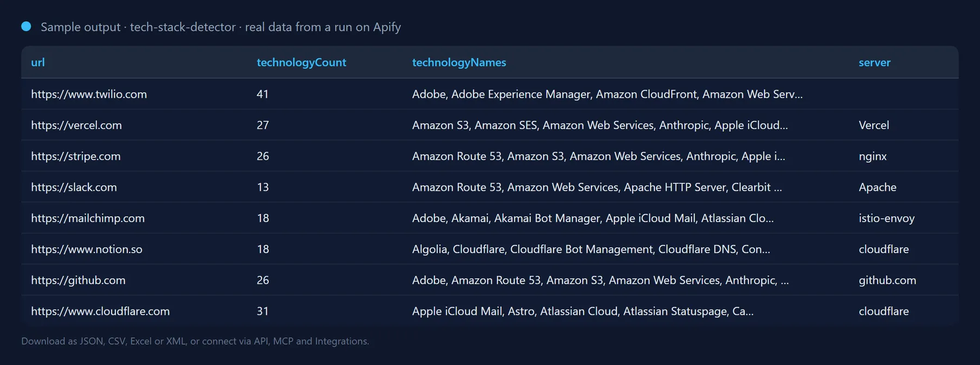Select the "Algolia, Cloudflare" technology list
Image resolution: width=980 pixels, height=365 pixels.
click(x=591, y=249)
